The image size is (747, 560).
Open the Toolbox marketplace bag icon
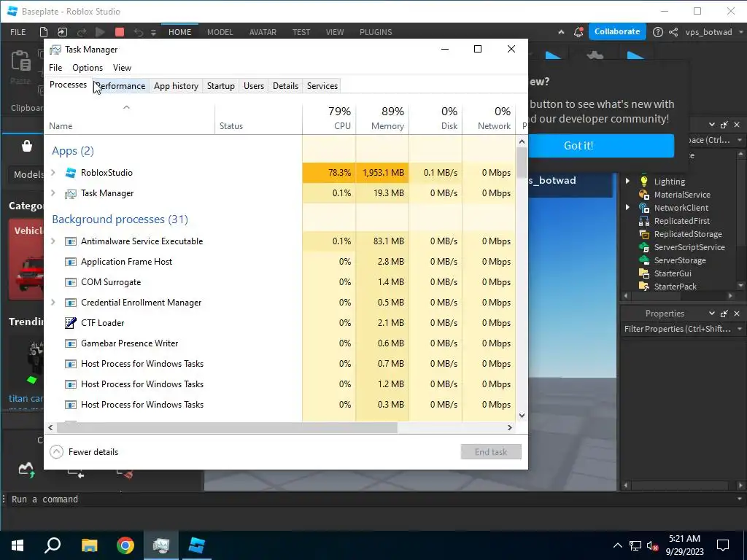coord(27,146)
